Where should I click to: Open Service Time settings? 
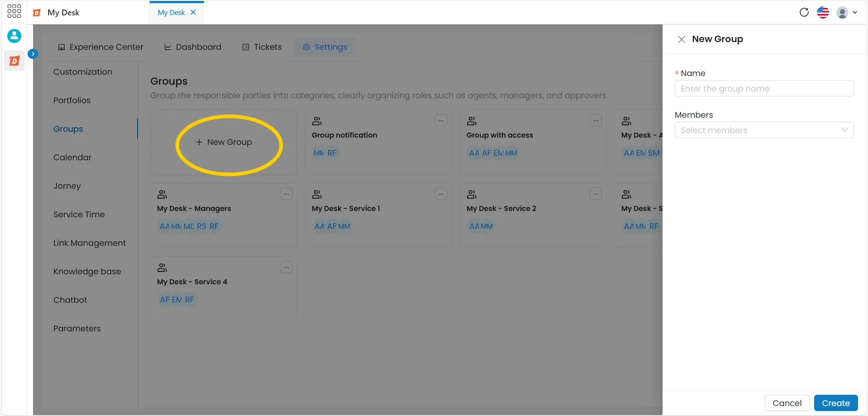coord(79,215)
